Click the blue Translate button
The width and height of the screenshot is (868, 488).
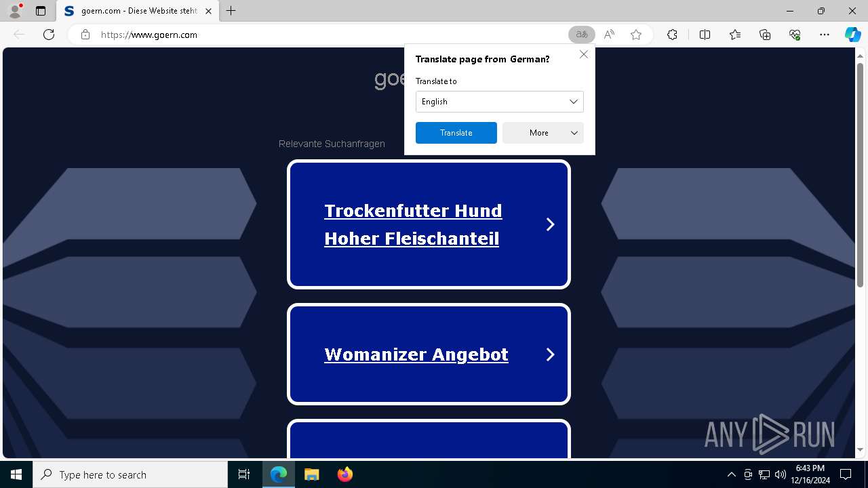456,133
